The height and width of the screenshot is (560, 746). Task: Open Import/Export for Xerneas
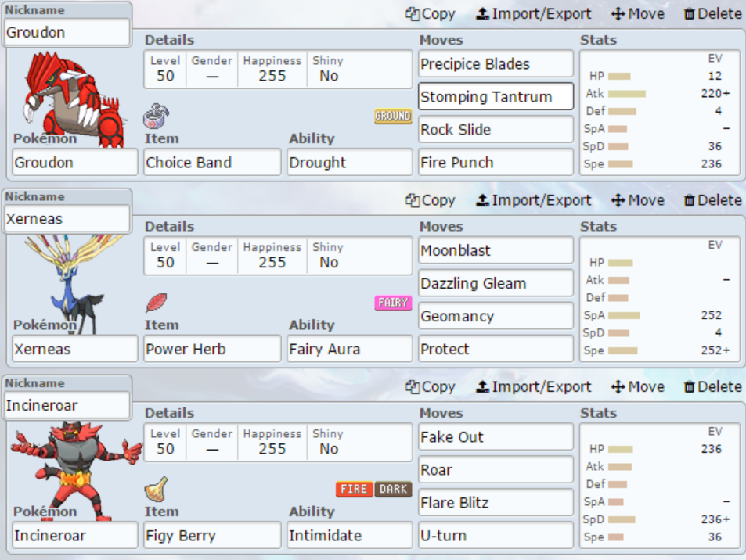point(533,200)
